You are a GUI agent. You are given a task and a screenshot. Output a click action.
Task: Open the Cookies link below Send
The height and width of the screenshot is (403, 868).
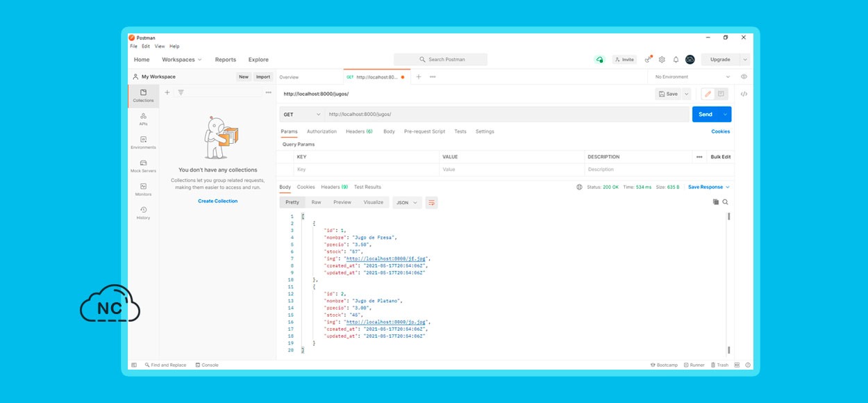coord(721,131)
